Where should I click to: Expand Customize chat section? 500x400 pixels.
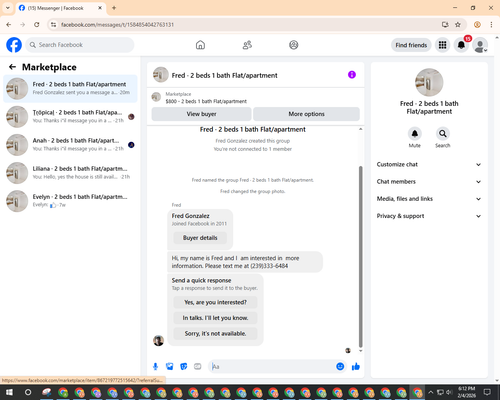pos(429,164)
